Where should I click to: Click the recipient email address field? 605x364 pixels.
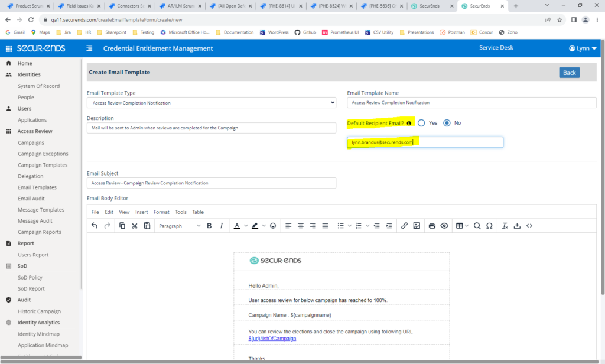tap(425, 142)
